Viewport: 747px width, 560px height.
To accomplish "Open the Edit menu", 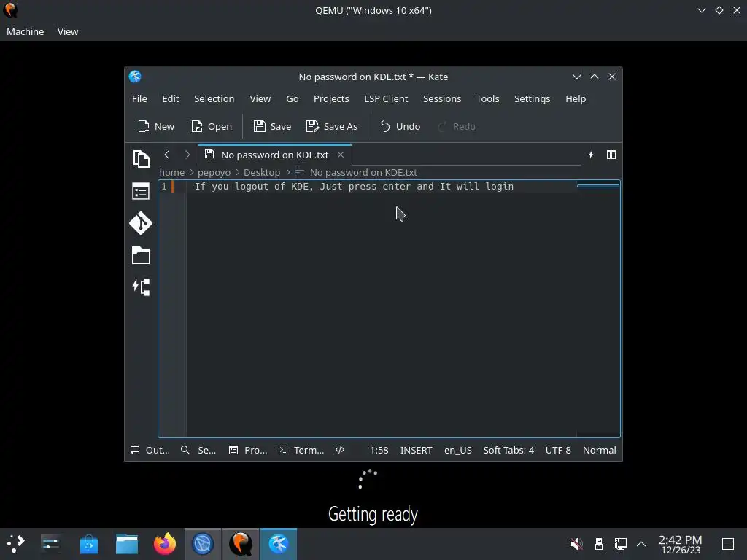I will (x=170, y=98).
